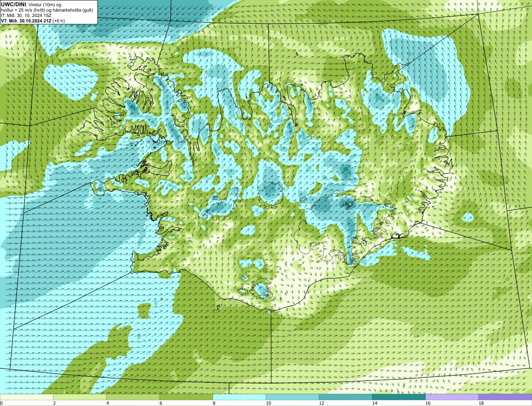This screenshot has width=532, height=406.
Task: Click the legend scale label "8"
Action: coord(214,403)
